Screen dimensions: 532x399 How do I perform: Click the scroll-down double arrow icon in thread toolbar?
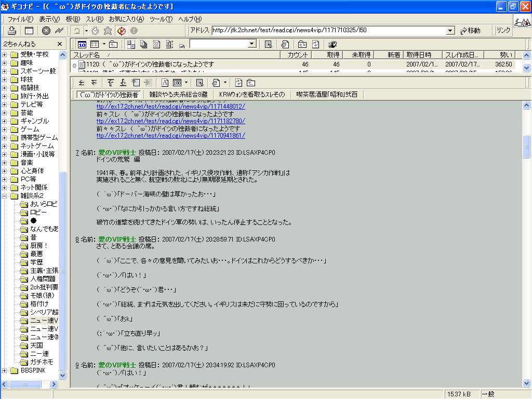94,83
